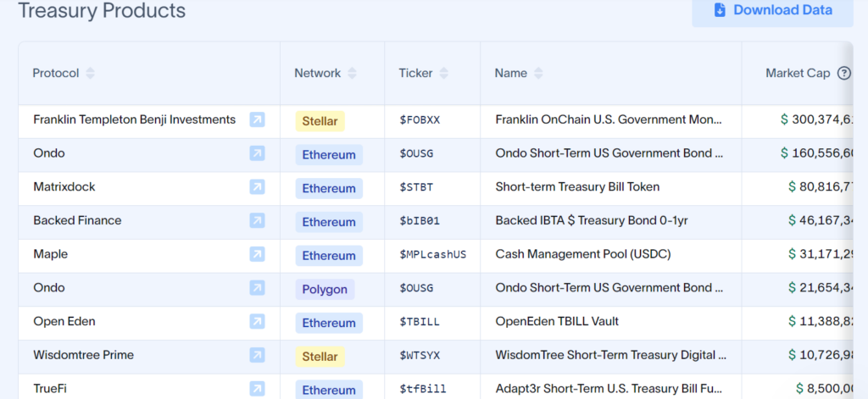The image size is (868, 399).
Task: Click Franklin Templeton Benji Investments protocol name
Action: tap(135, 119)
